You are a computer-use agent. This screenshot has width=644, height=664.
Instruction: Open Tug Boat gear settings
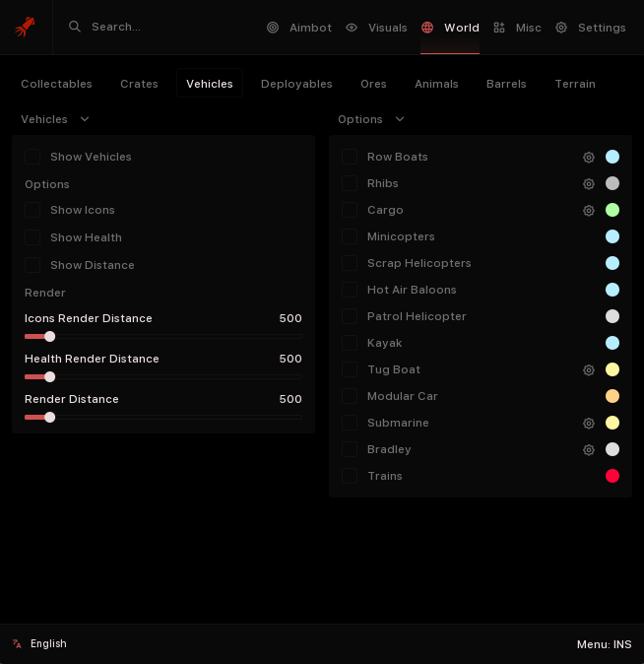(589, 370)
